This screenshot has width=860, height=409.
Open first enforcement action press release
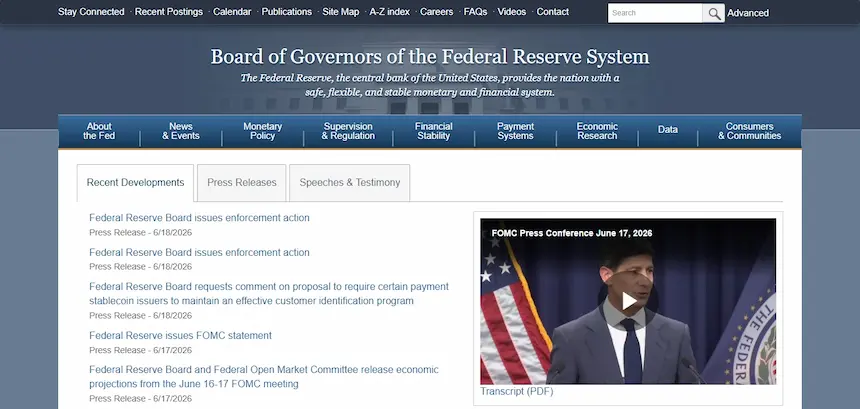199,218
